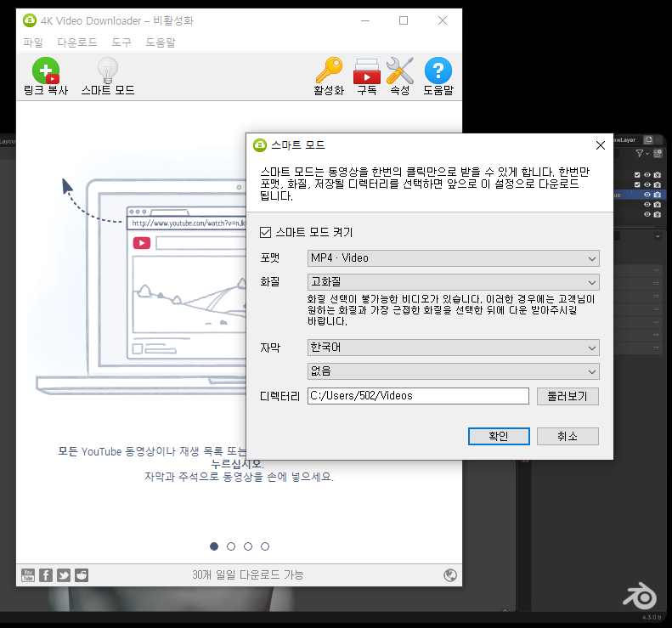Open the Twitter icon in status bar
Screen dimensions: 672x628
(64, 574)
